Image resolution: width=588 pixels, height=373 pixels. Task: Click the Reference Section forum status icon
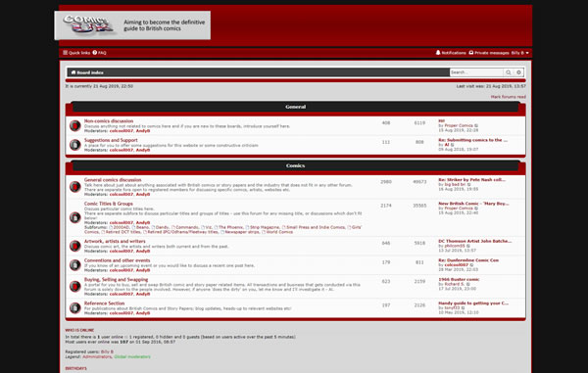(x=75, y=307)
